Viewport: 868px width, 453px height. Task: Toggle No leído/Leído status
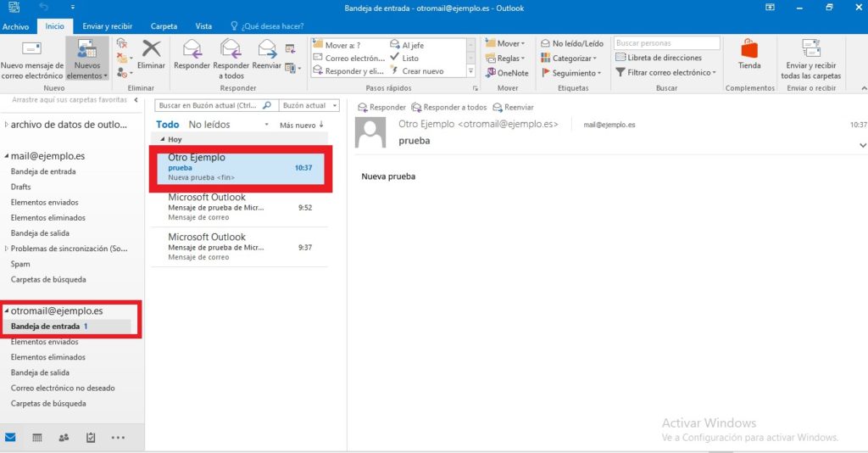click(x=572, y=43)
